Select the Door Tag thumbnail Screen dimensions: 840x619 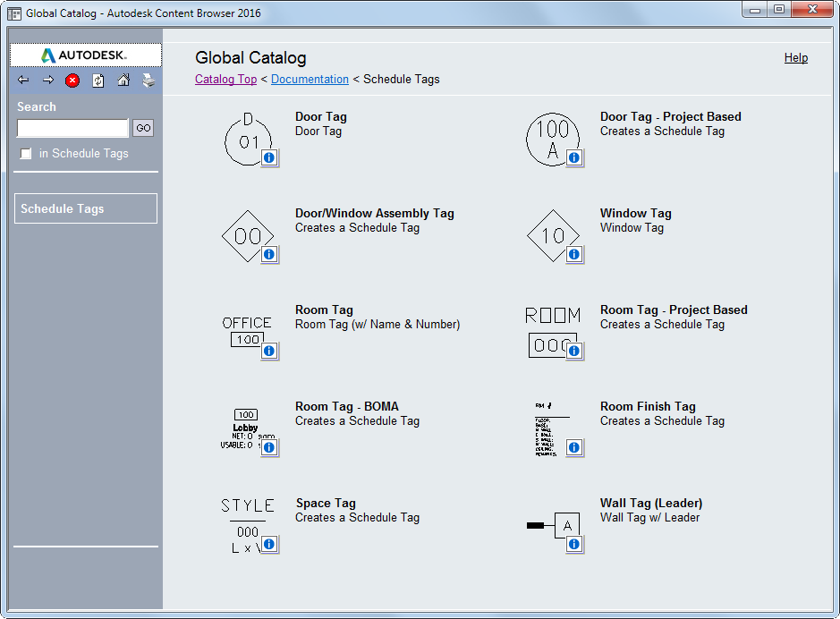(248, 138)
